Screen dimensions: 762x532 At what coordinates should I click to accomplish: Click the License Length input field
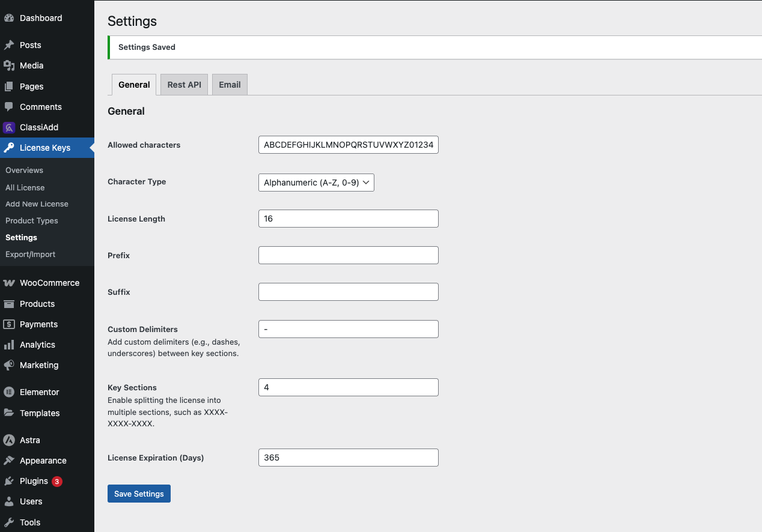pos(348,218)
